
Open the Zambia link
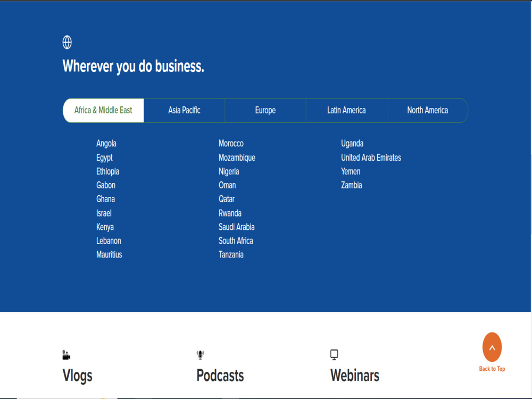pos(352,185)
